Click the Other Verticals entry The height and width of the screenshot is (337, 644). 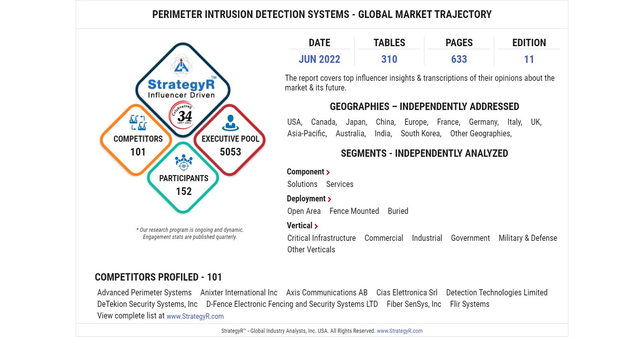(311, 249)
